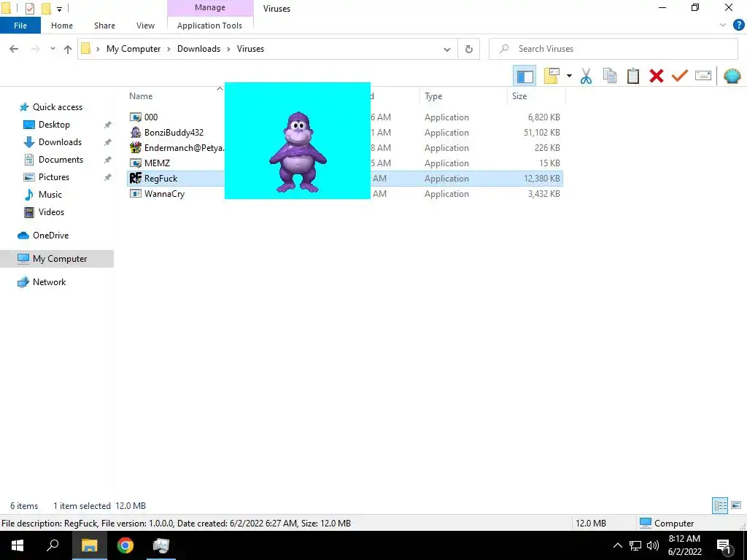Open Videos in navigation pane
This screenshot has width=747, height=560.
pyautogui.click(x=51, y=212)
